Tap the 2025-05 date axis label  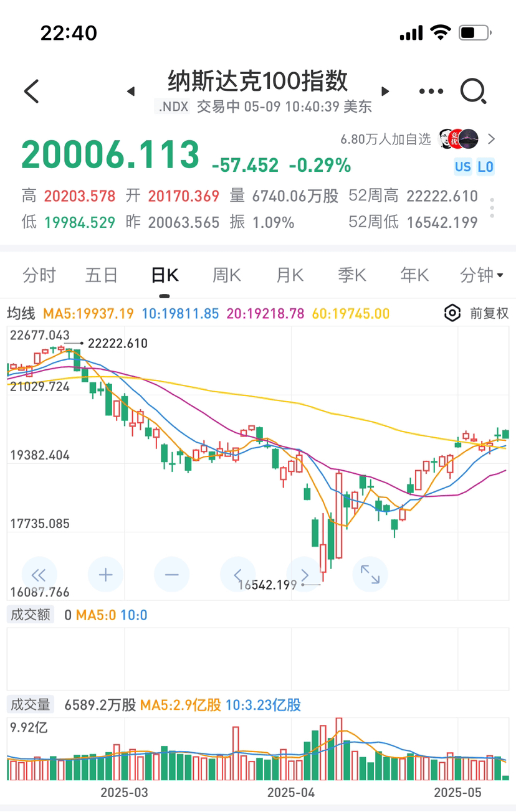click(x=458, y=793)
